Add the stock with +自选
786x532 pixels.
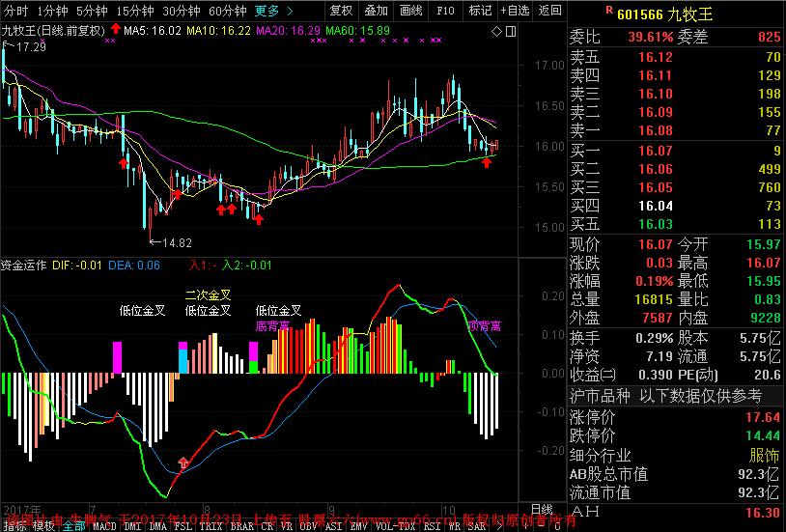click(x=515, y=11)
